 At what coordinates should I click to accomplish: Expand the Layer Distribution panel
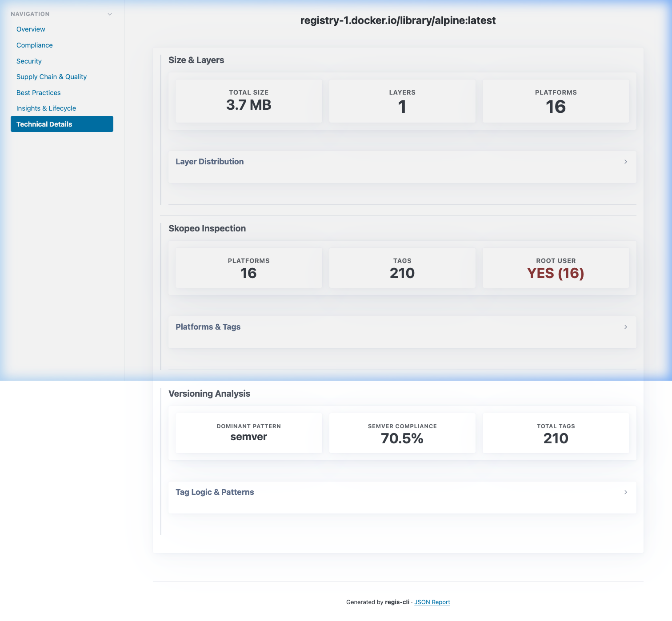click(210, 162)
